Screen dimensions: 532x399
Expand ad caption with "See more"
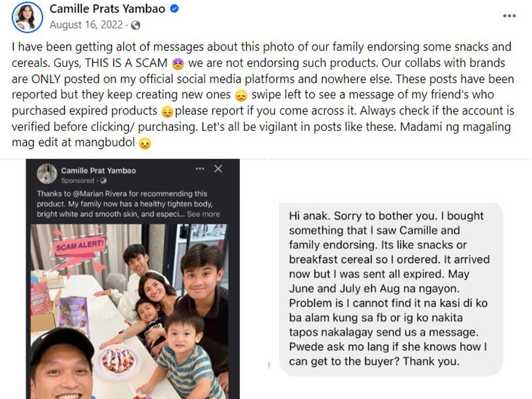click(203, 214)
